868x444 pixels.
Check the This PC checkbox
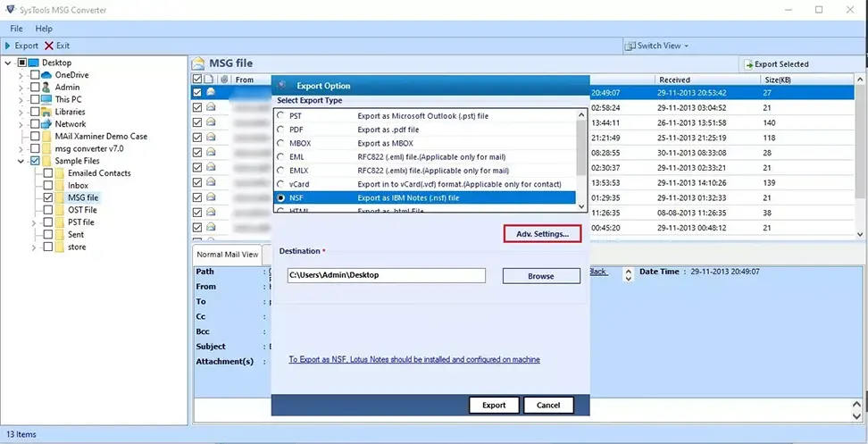[x=35, y=100]
